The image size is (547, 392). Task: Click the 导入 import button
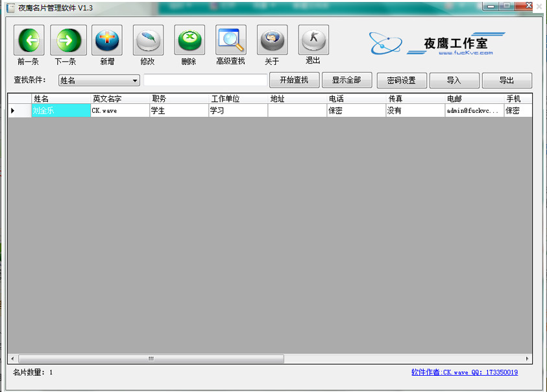click(x=454, y=80)
